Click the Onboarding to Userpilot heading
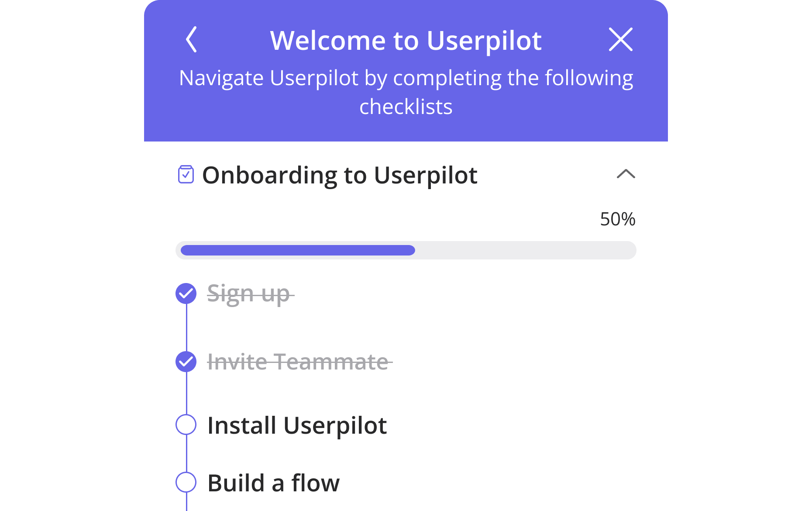This screenshot has height=511, width=812. pyautogui.click(x=340, y=175)
